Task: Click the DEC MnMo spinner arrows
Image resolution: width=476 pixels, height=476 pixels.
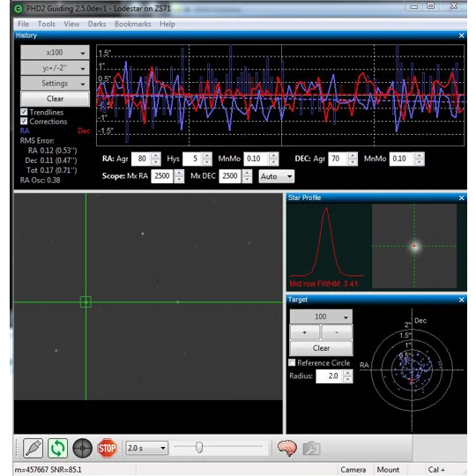Action: pyautogui.click(x=420, y=159)
